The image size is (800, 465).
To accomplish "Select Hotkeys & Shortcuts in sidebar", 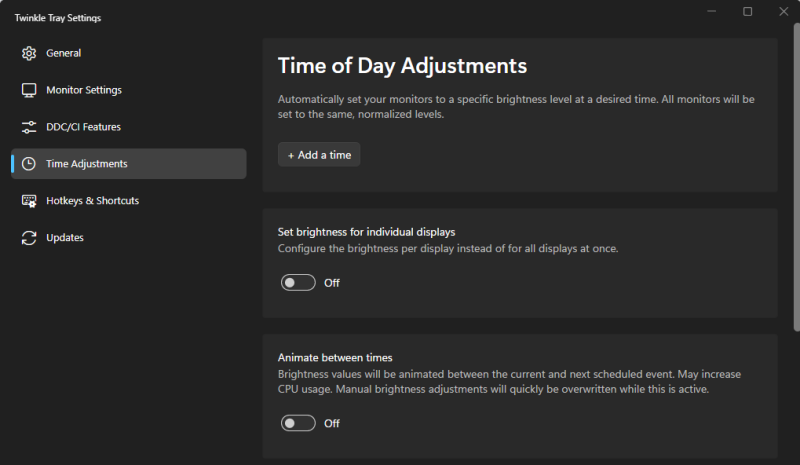I will pyautogui.click(x=92, y=201).
